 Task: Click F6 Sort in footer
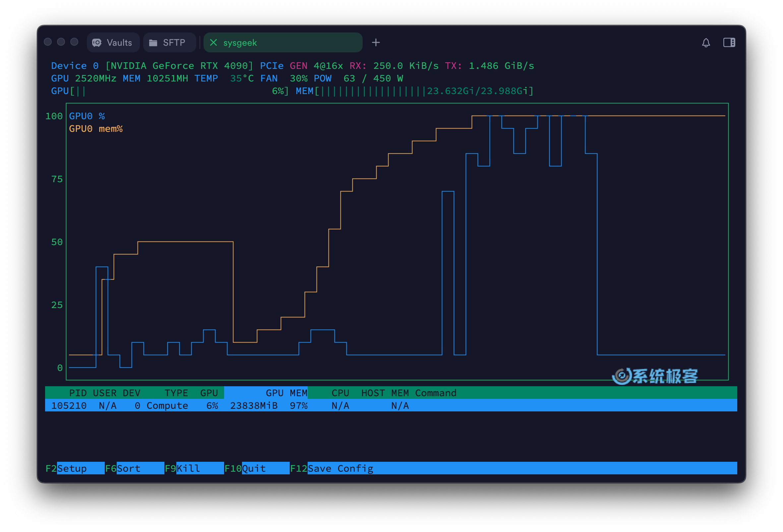click(x=135, y=468)
